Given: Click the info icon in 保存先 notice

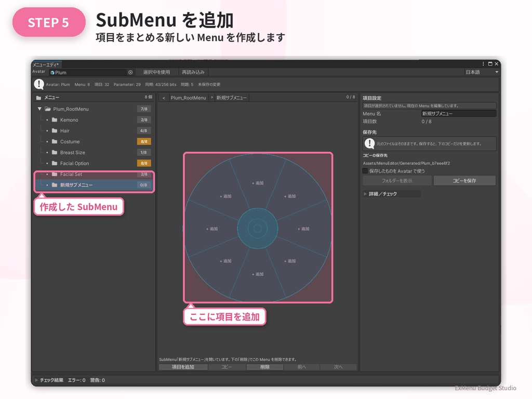Looking at the screenshot, I should tap(369, 143).
